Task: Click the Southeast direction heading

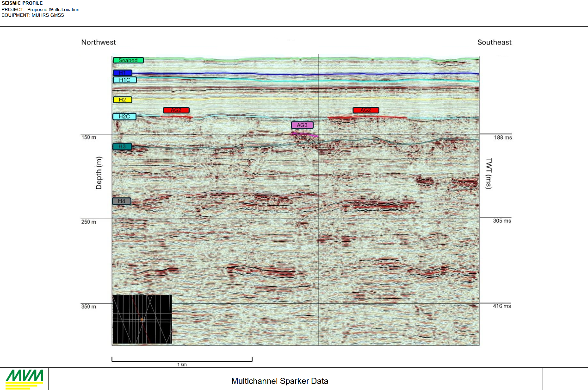Action: 495,42
